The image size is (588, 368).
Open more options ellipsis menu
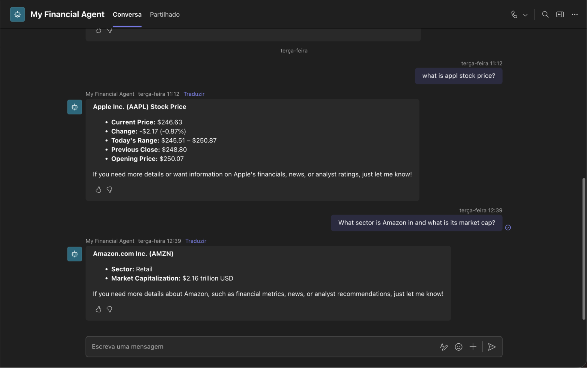pyautogui.click(x=575, y=14)
